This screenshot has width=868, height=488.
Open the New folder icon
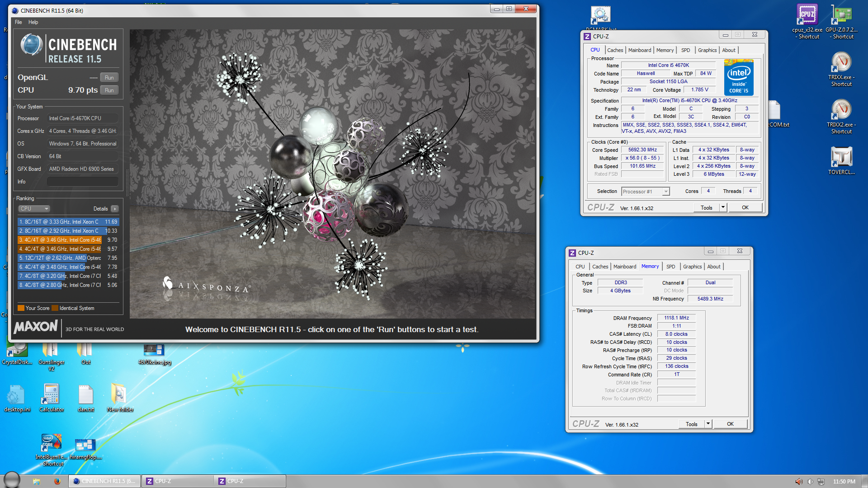[120, 394]
